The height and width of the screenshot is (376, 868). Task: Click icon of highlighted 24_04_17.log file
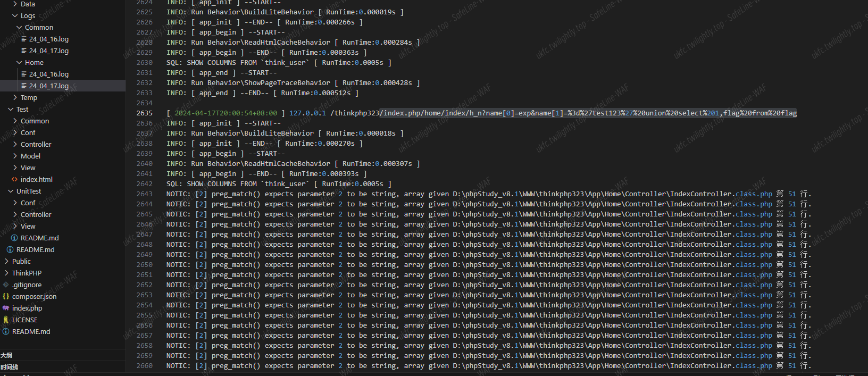point(24,86)
